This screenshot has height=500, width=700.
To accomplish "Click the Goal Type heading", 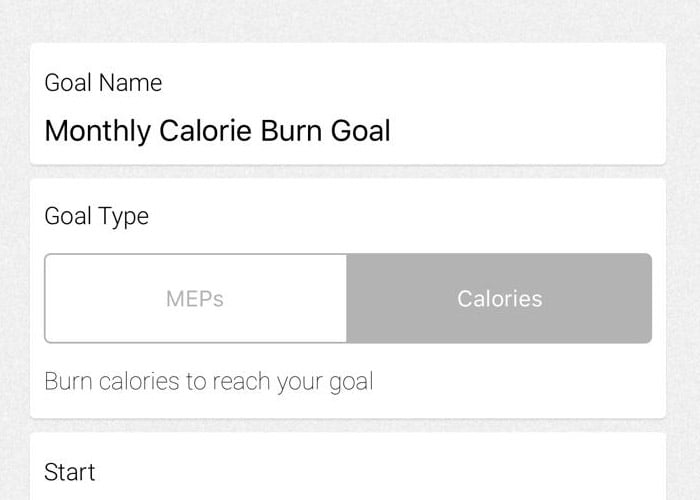I will point(96,216).
